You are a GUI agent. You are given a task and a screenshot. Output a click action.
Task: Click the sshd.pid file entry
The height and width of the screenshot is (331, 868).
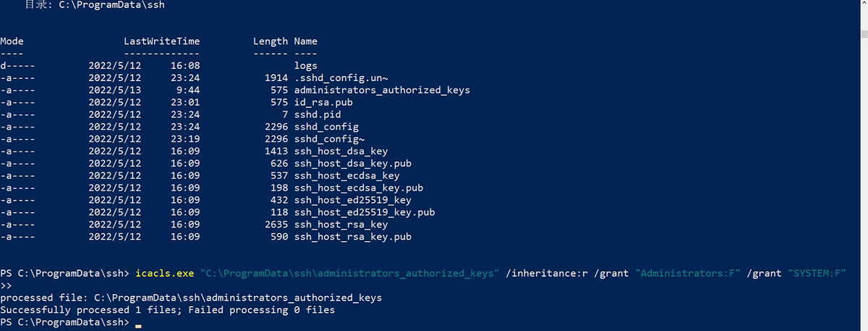(318, 115)
